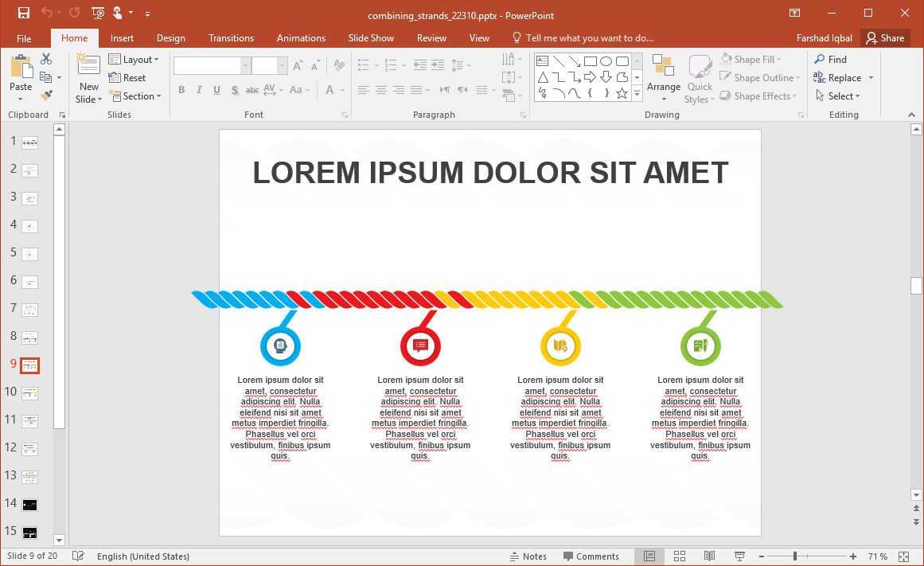This screenshot has height=566, width=924.
Task: Click the Save icon in title bar
Action: [23, 13]
